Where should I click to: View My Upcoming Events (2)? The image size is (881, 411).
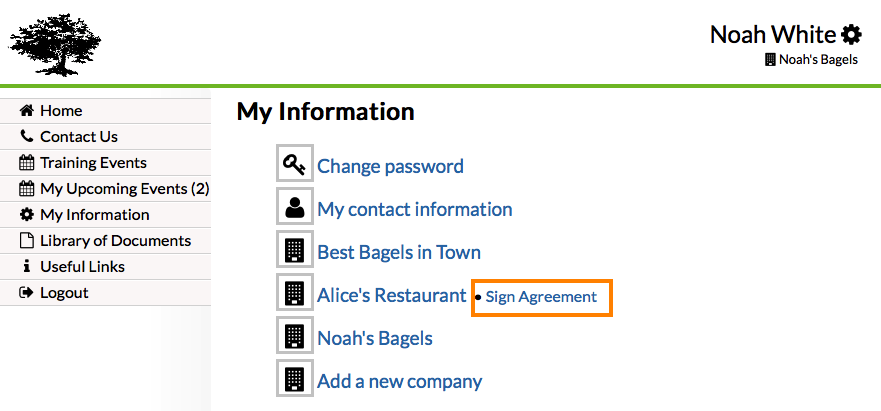coord(124,189)
